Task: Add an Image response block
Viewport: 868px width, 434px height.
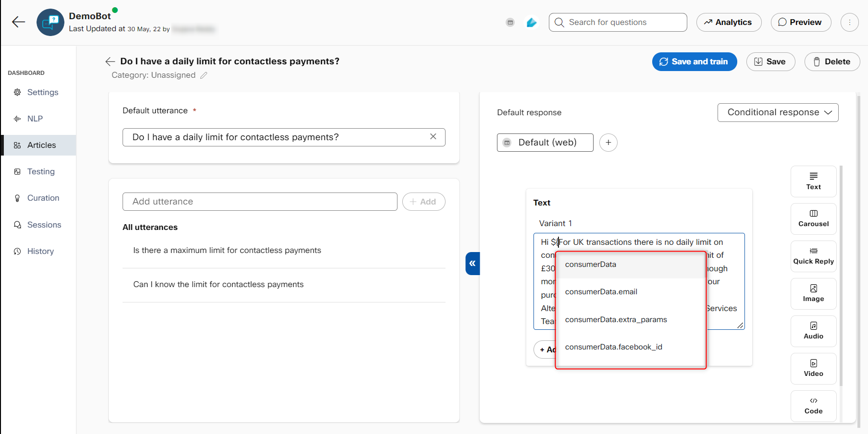Action: pyautogui.click(x=813, y=293)
